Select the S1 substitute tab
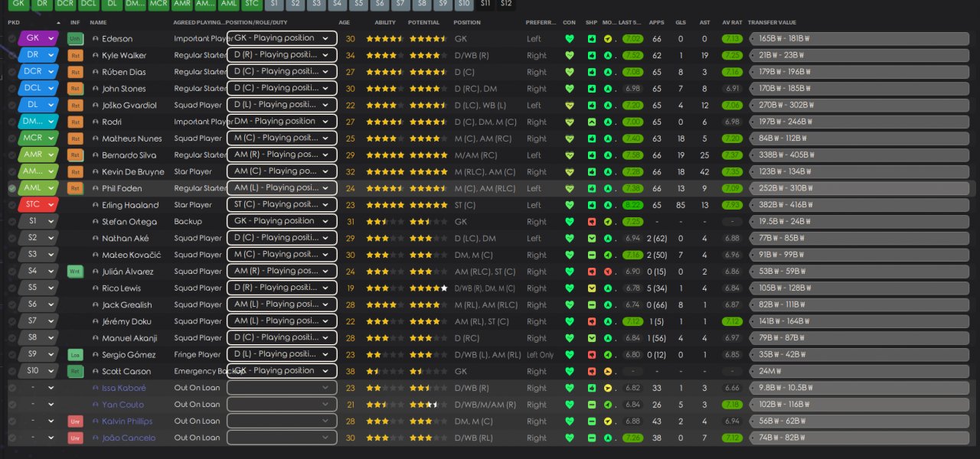 275,4
